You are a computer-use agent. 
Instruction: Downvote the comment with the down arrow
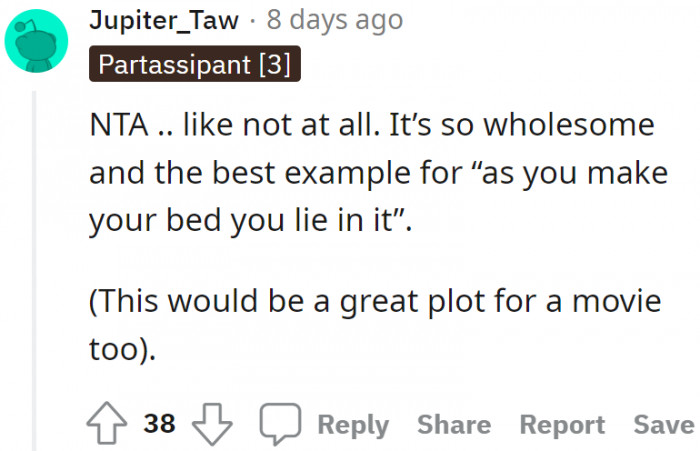click(211, 424)
